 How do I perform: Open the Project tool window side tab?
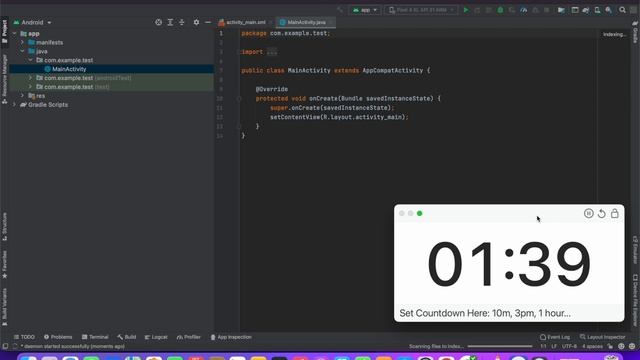(4, 31)
